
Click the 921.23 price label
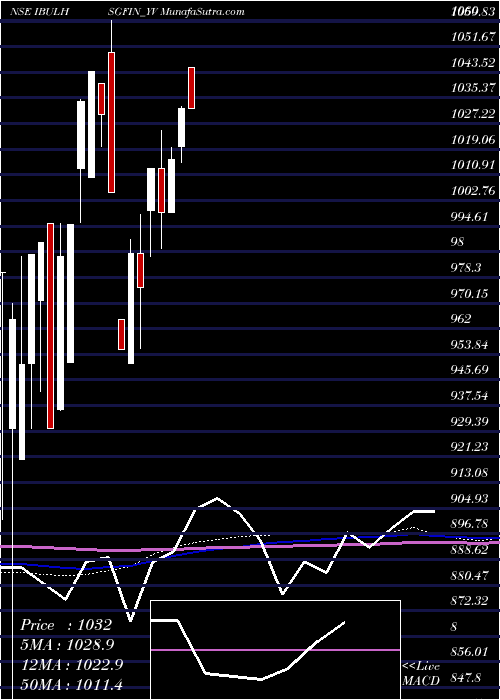click(x=470, y=446)
